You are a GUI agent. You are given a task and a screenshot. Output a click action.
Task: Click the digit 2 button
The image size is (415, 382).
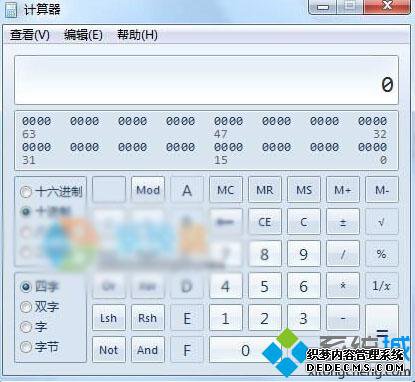click(x=265, y=318)
